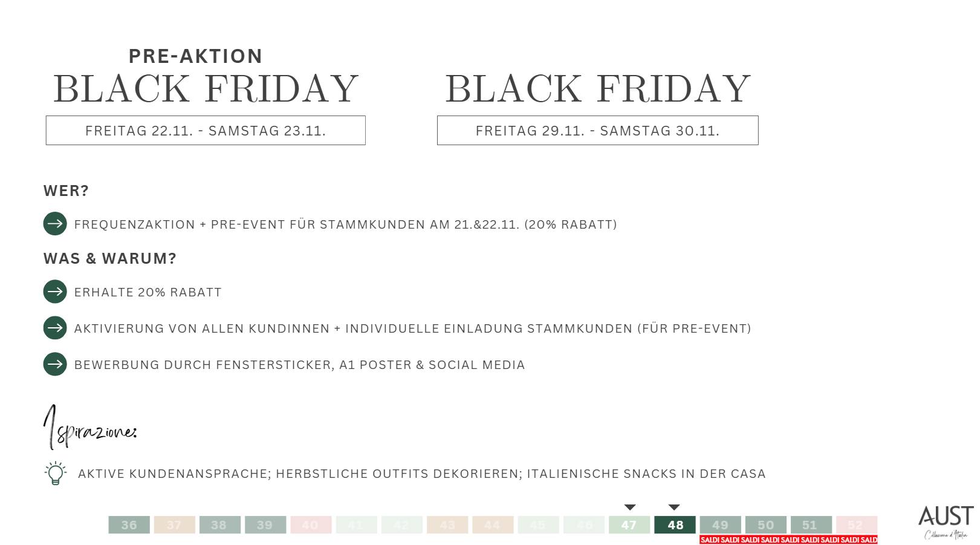Click the Freitag 22.11. - Samstag 23.11. date box
This screenshot has height=545, width=980.
click(206, 131)
